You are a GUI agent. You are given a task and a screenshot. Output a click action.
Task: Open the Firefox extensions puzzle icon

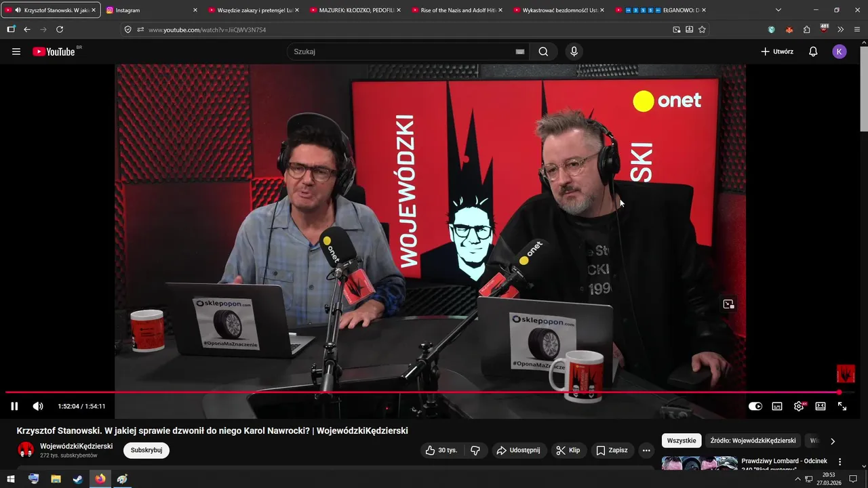(x=806, y=29)
